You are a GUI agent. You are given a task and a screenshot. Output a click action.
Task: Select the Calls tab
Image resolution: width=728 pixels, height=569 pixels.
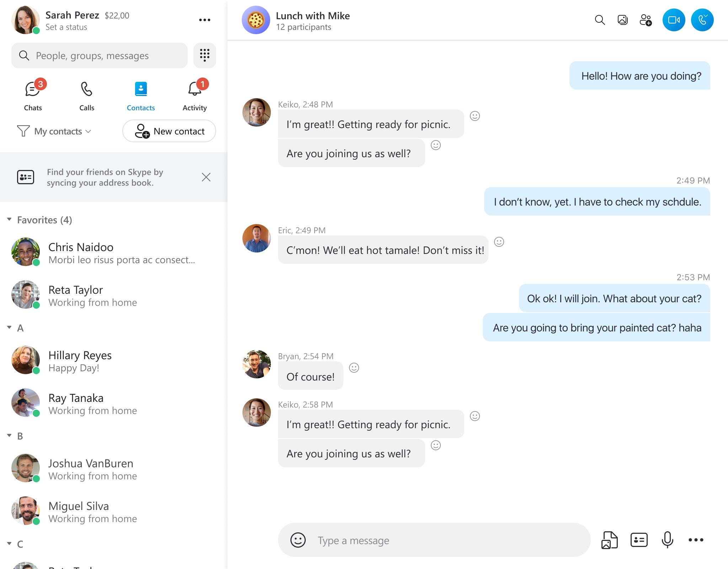coord(87,95)
